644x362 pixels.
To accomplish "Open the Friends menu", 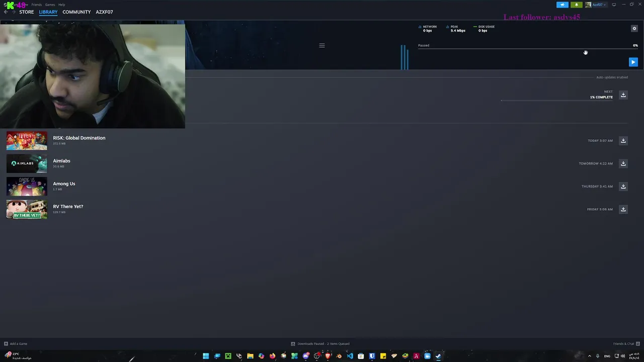I will (x=37, y=5).
